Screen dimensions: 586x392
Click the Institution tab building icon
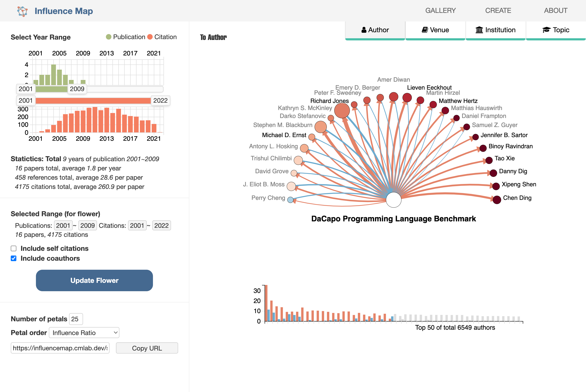coord(479,30)
